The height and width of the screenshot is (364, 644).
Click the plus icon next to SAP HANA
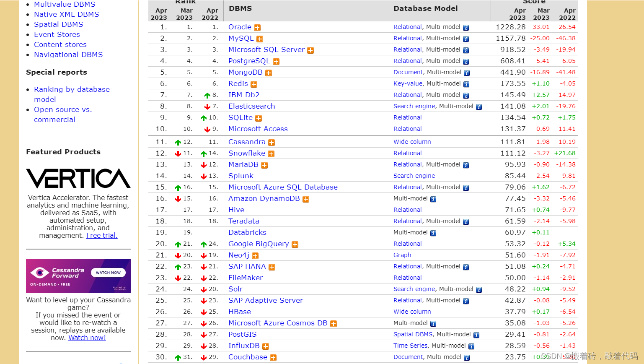click(272, 267)
